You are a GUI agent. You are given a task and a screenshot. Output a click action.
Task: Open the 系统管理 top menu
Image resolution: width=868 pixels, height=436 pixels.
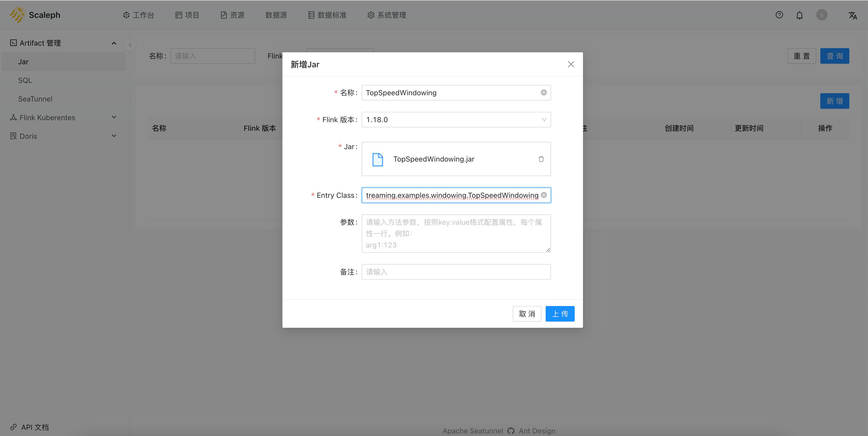[x=387, y=15]
